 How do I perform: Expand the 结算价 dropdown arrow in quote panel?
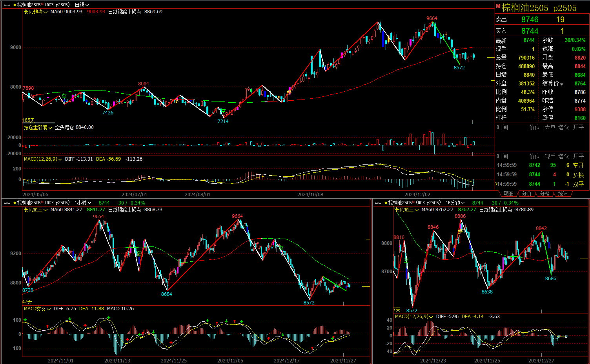[561, 84]
